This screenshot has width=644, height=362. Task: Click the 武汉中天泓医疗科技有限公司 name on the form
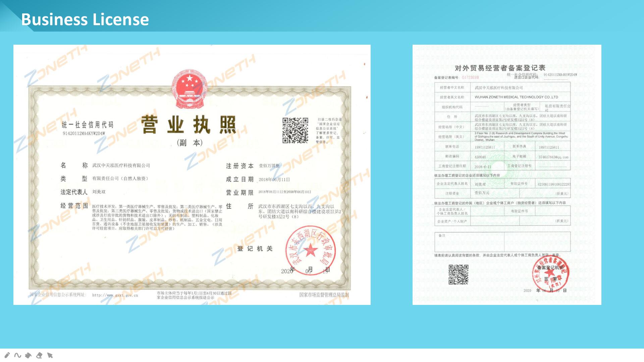499,88
